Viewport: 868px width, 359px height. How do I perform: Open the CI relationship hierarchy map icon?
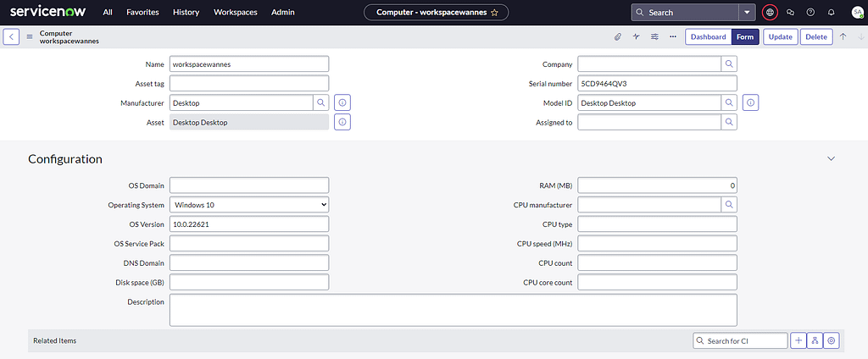click(x=815, y=340)
